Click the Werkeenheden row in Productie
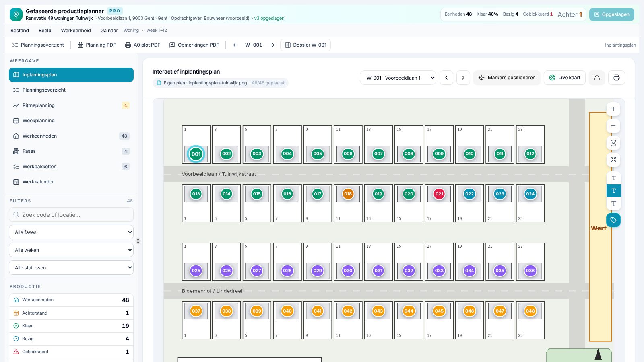644x362 pixels. tap(71, 300)
